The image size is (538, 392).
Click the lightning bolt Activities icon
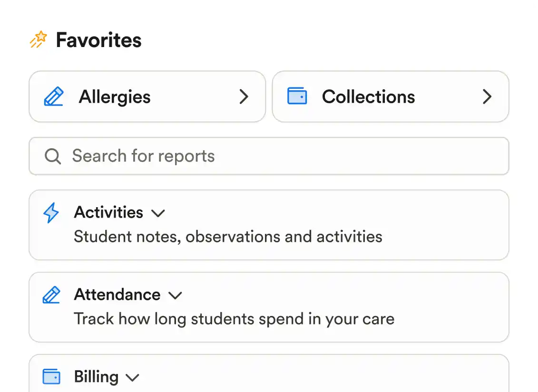pos(51,213)
